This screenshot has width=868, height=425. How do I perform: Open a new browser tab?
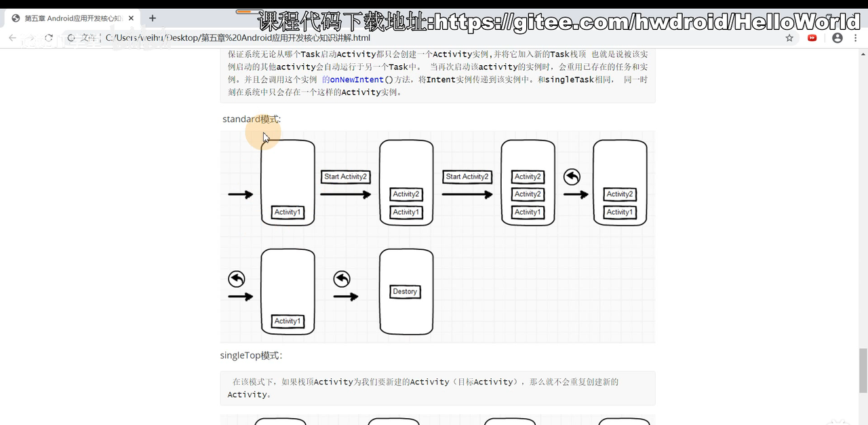tap(153, 18)
